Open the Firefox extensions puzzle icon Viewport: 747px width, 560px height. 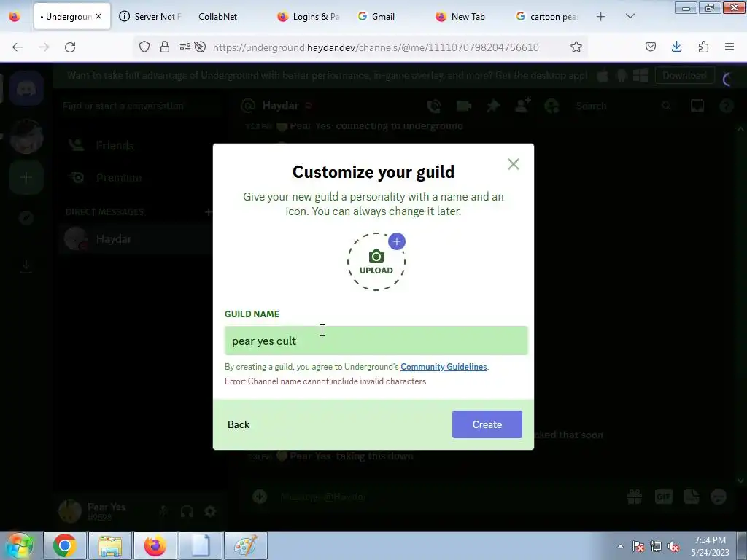coord(703,47)
